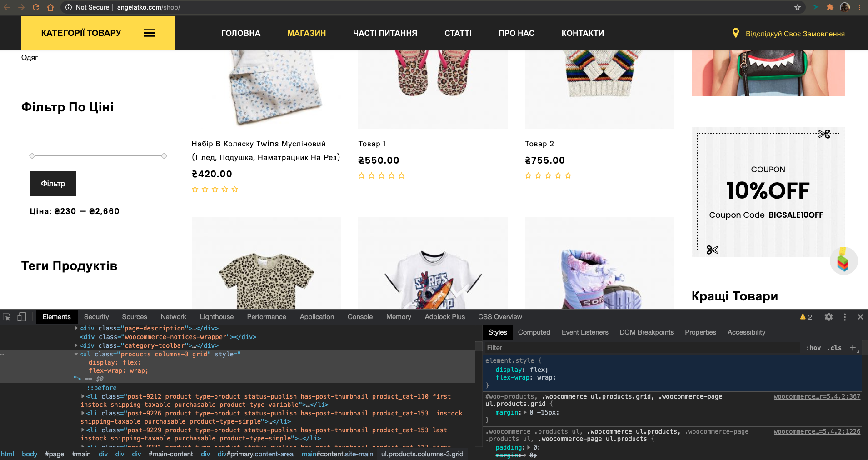This screenshot has height=460, width=868.
Task: Switch to the Security tab
Action: click(96, 317)
